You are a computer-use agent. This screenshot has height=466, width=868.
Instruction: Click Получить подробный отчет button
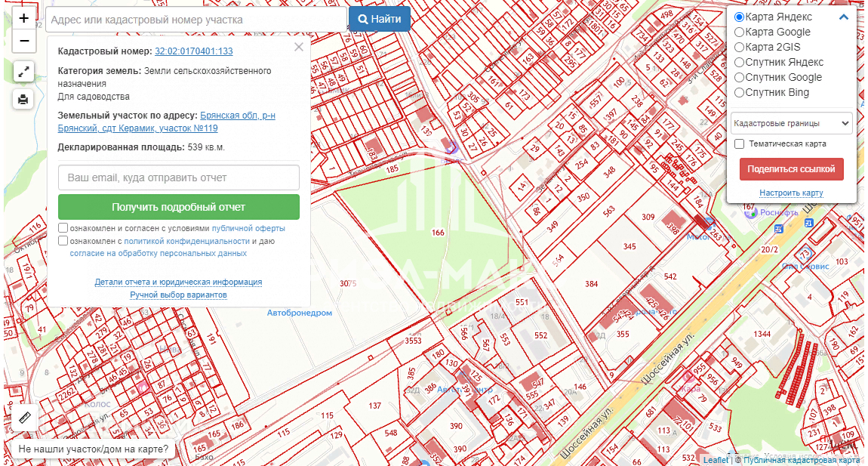pos(179,207)
